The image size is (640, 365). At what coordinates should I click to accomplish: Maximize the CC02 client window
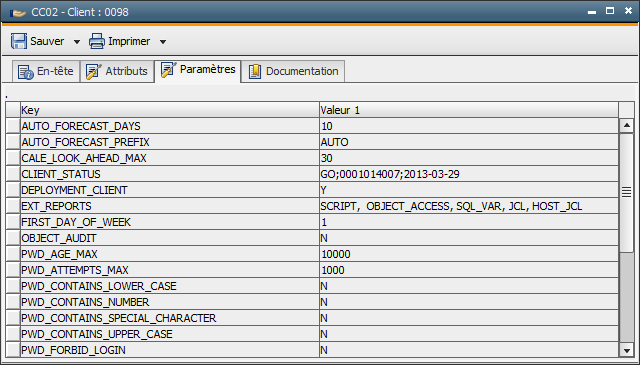click(610, 11)
